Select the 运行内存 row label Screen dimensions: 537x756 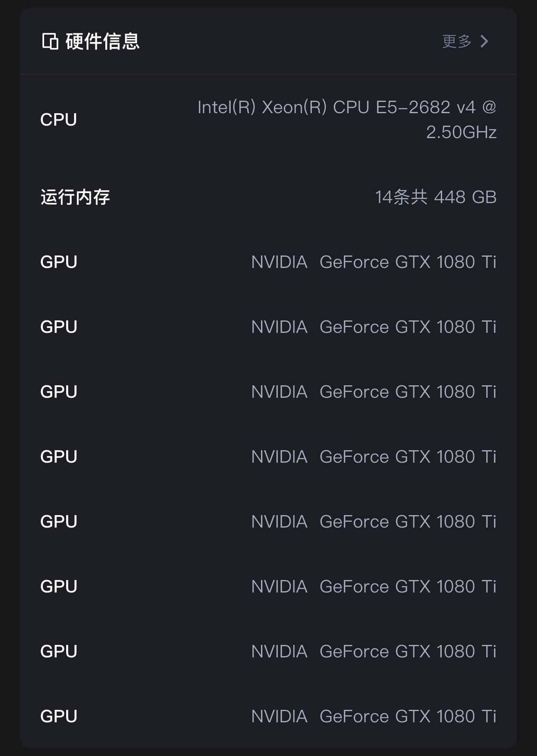75,197
